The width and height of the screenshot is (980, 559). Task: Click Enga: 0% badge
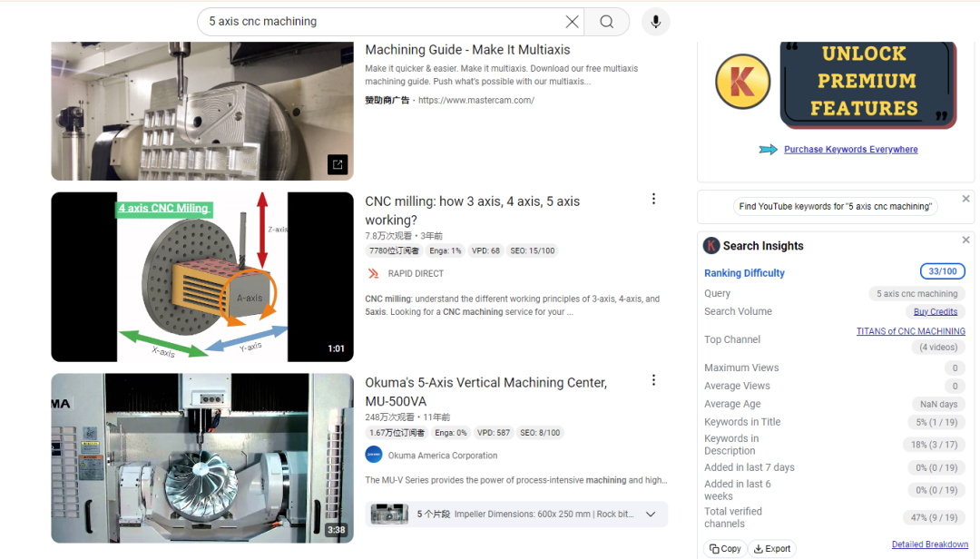click(x=451, y=433)
